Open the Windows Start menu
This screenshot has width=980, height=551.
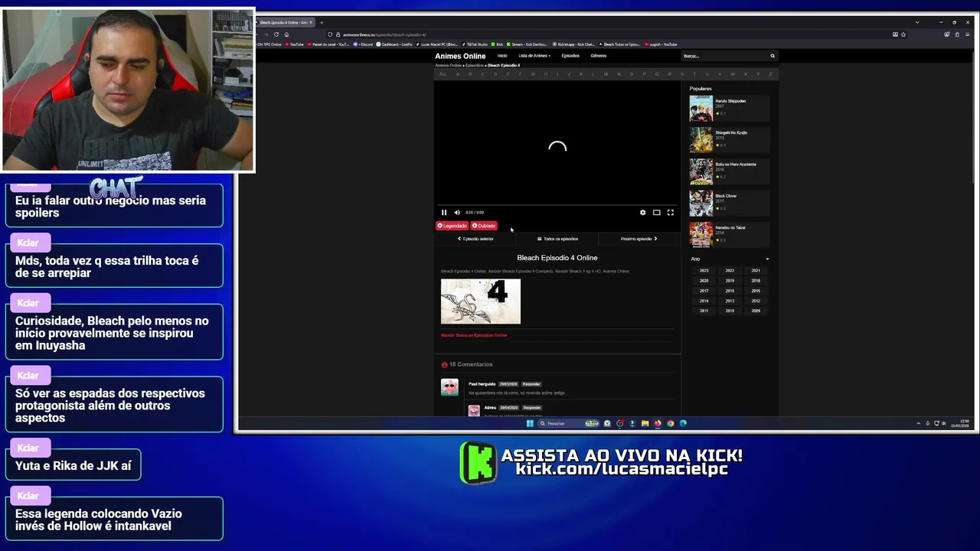tap(530, 423)
